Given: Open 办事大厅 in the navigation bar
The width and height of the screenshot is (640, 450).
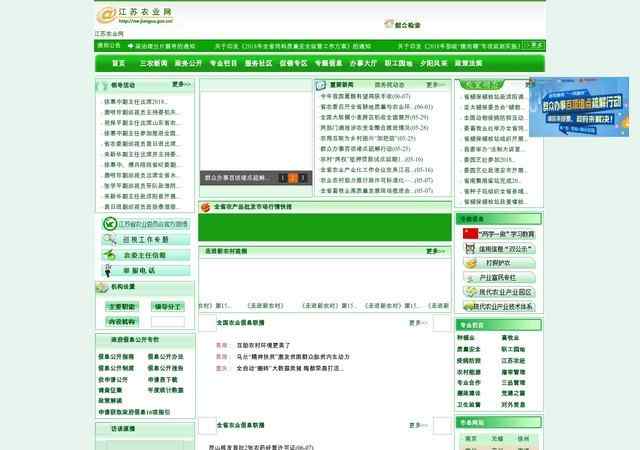Looking at the screenshot, I should point(363,63).
